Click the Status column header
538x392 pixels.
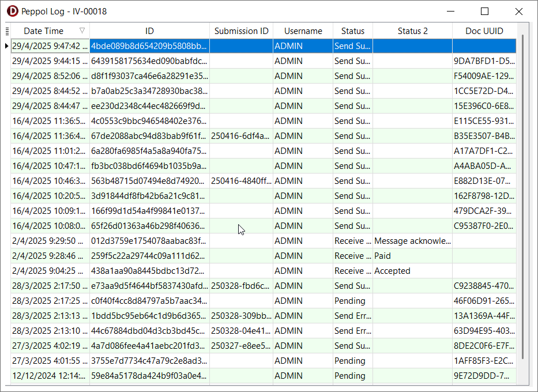352,31
